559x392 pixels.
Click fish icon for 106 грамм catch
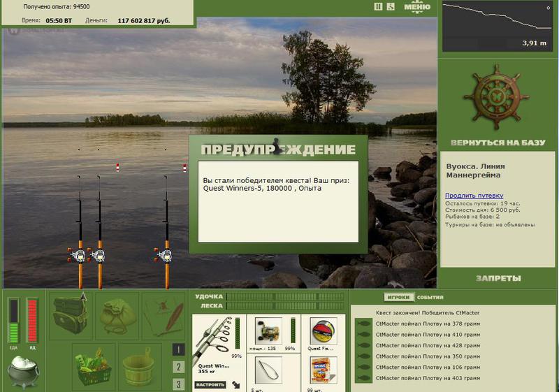pos(364,367)
